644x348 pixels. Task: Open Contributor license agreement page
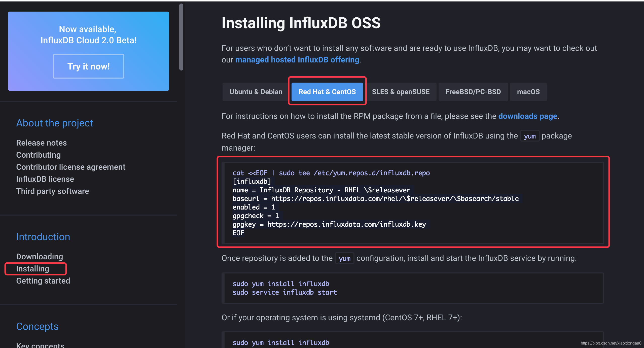click(71, 167)
